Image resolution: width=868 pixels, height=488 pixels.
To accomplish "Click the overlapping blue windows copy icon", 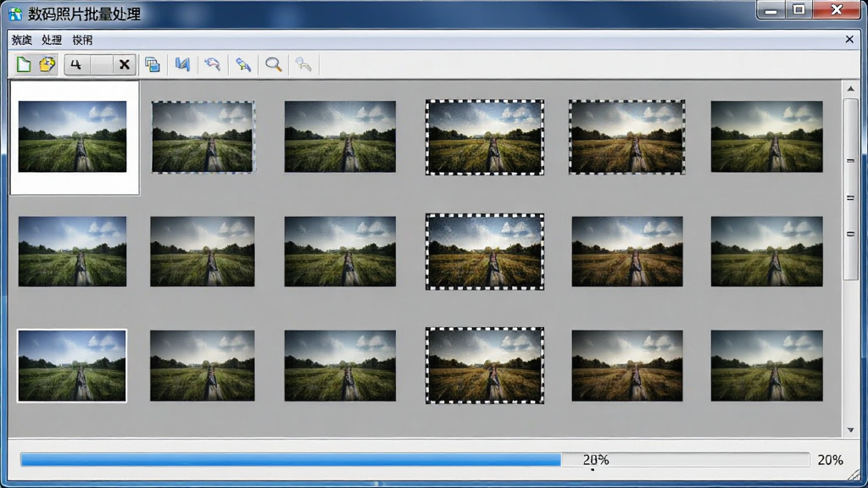I will pos(153,64).
